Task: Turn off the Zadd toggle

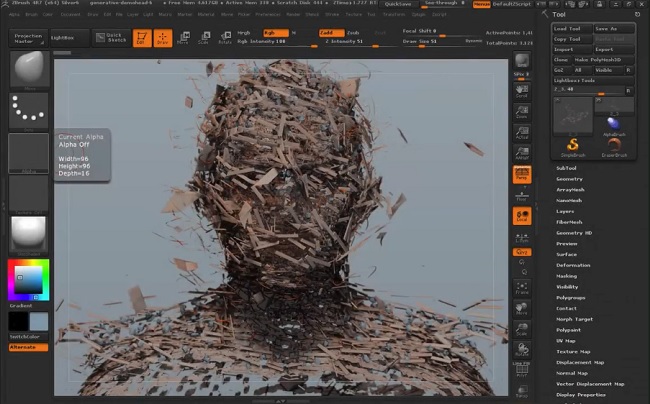Action: [x=331, y=33]
